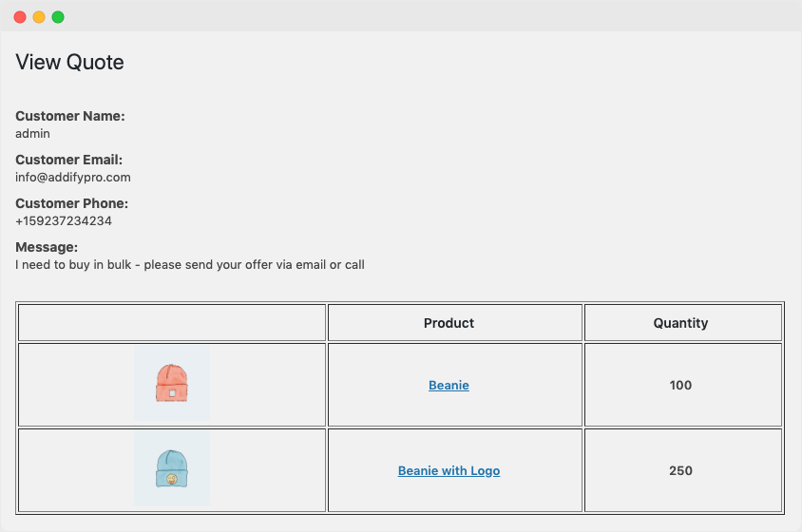Screen dimensions: 802x532
Task: Click the quantity value 100
Action: 680,385
